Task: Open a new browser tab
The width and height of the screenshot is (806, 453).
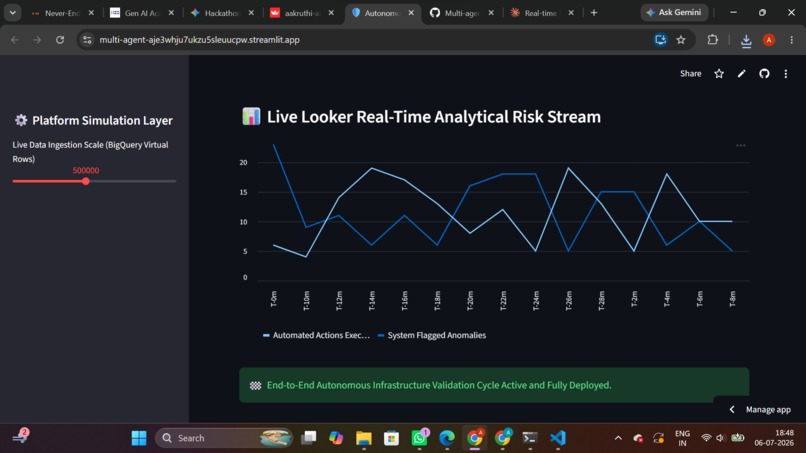Action: [594, 13]
